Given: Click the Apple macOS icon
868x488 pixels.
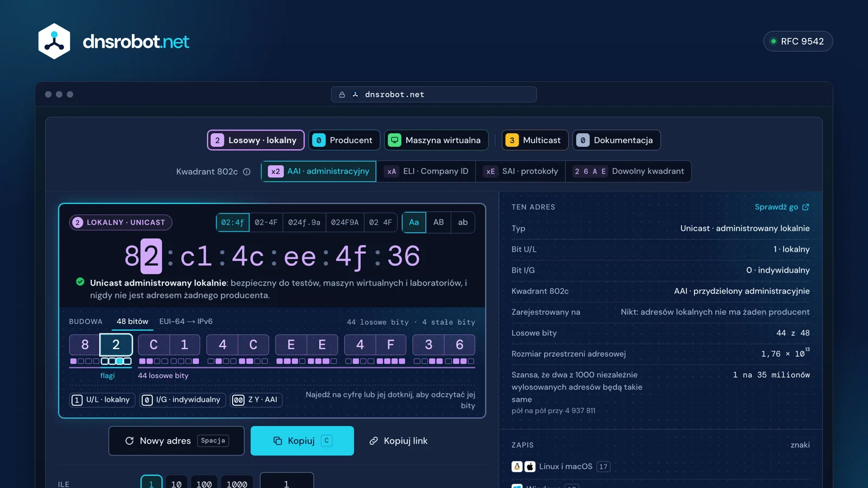Looking at the screenshot, I should click(x=530, y=466).
